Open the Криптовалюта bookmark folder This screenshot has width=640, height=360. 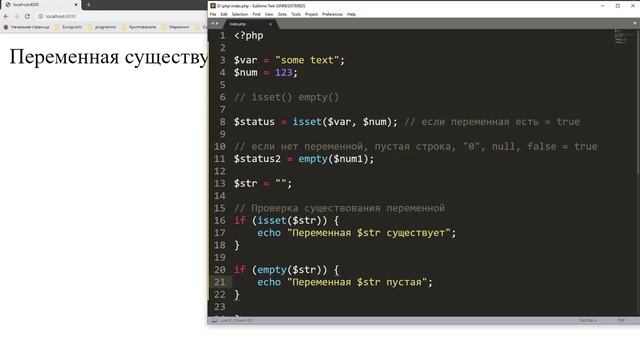pyautogui.click(x=139, y=27)
